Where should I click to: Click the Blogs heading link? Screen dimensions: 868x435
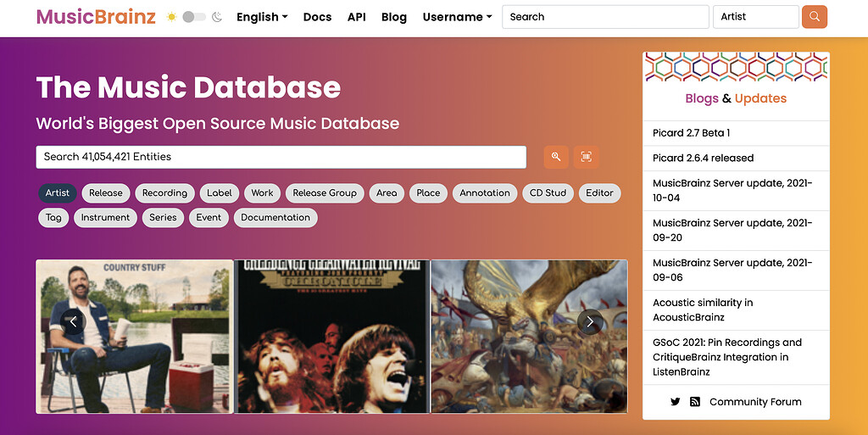702,98
